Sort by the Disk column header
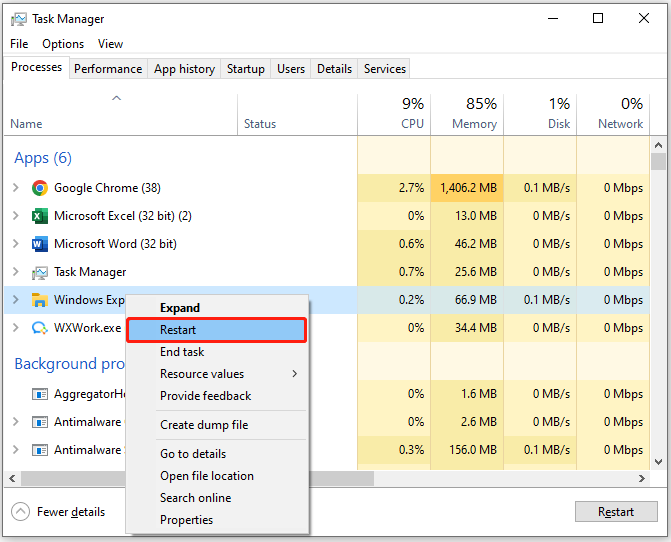 (x=540, y=115)
